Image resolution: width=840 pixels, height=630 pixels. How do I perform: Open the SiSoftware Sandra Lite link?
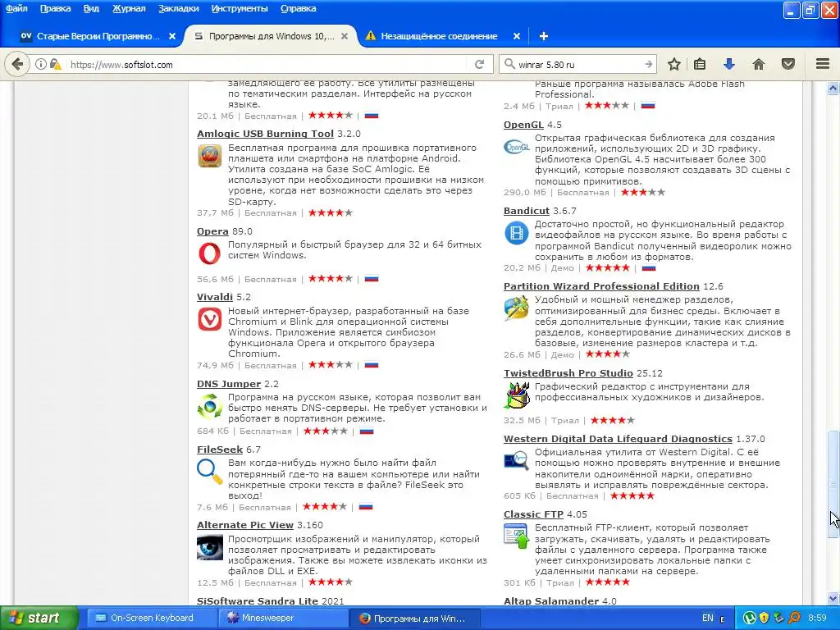tap(257, 600)
